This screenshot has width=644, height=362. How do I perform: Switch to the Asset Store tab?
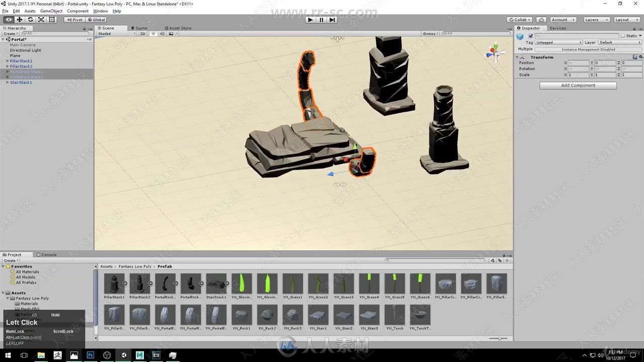coord(179,28)
